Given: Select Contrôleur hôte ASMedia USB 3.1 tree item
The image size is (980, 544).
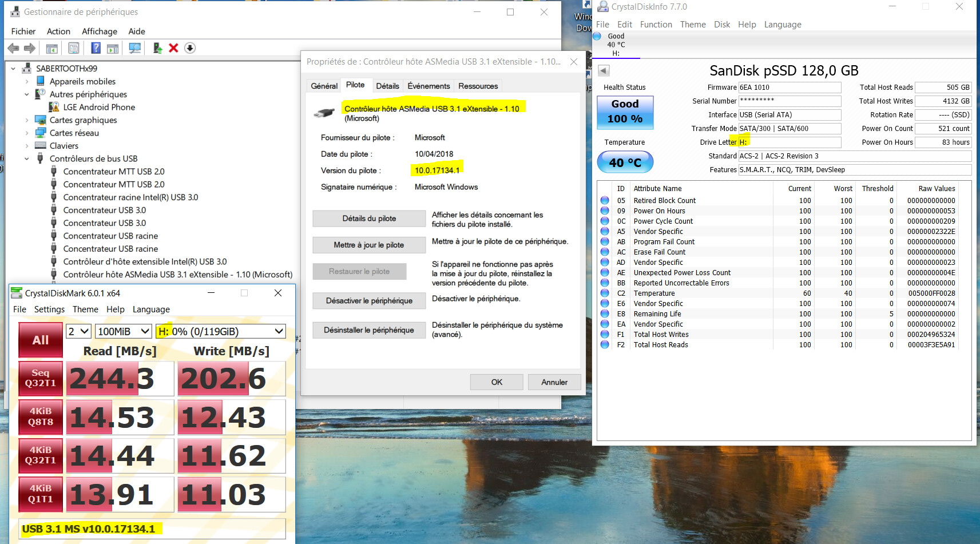Looking at the screenshot, I should (177, 275).
